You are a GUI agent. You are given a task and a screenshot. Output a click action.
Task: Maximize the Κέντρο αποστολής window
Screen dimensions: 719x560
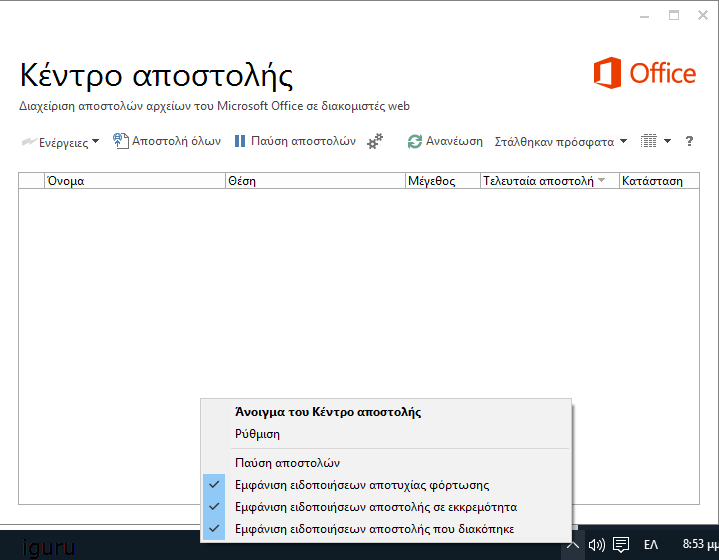click(674, 15)
